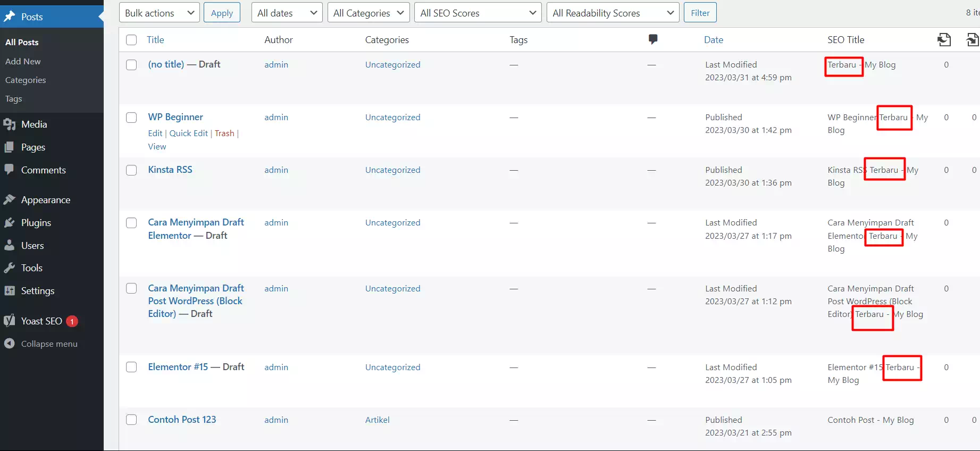Click admin author in the (no title) row
Viewport: 980px width, 451px height.
277,65
